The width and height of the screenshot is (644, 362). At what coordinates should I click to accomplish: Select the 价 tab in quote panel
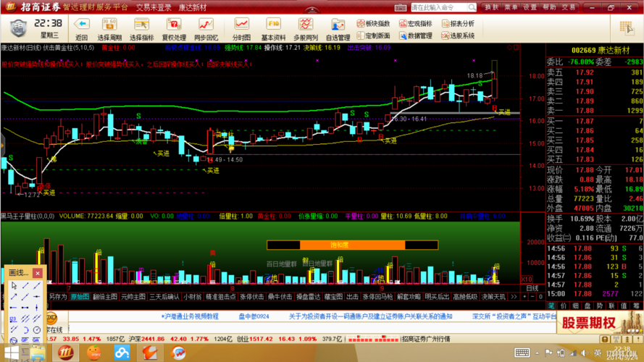(563, 306)
